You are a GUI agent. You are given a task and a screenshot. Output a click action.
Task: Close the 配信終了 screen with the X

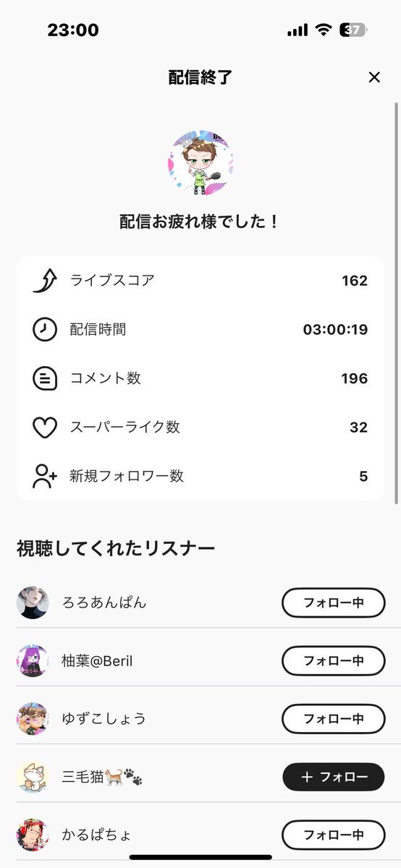pos(374,77)
